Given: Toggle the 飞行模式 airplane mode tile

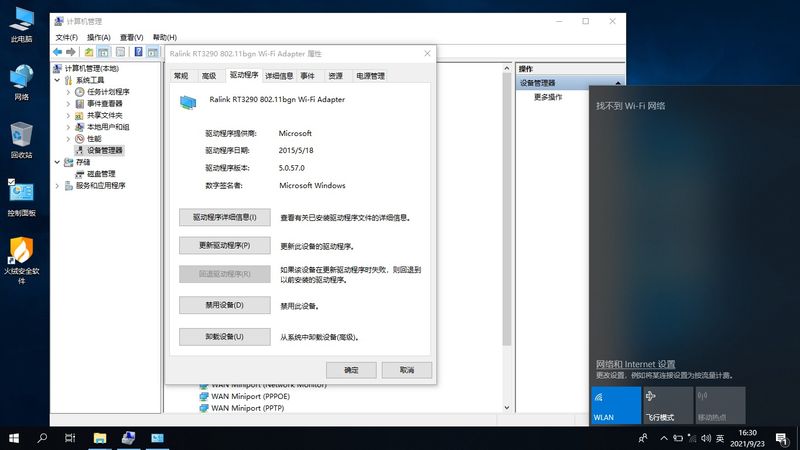Looking at the screenshot, I should click(668, 405).
